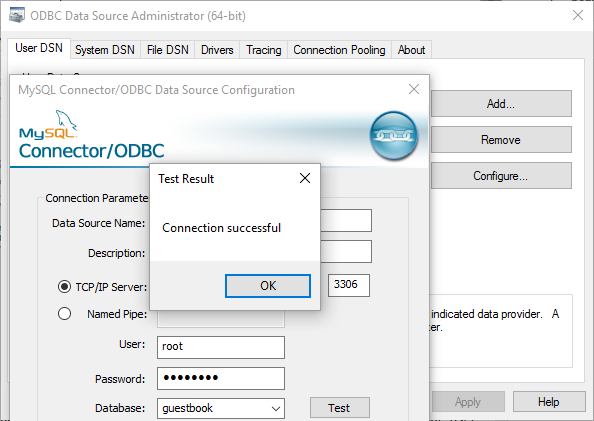The height and width of the screenshot is (421, 594).
Task: Click OK in Test Result dialog
Action: click(x=268, y=286)
